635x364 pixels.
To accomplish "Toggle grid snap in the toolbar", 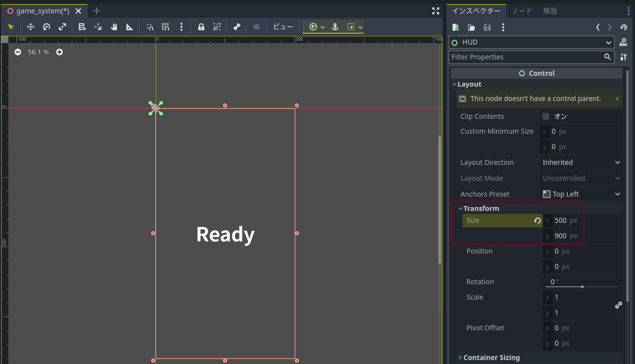I will (x=166, y=27).
